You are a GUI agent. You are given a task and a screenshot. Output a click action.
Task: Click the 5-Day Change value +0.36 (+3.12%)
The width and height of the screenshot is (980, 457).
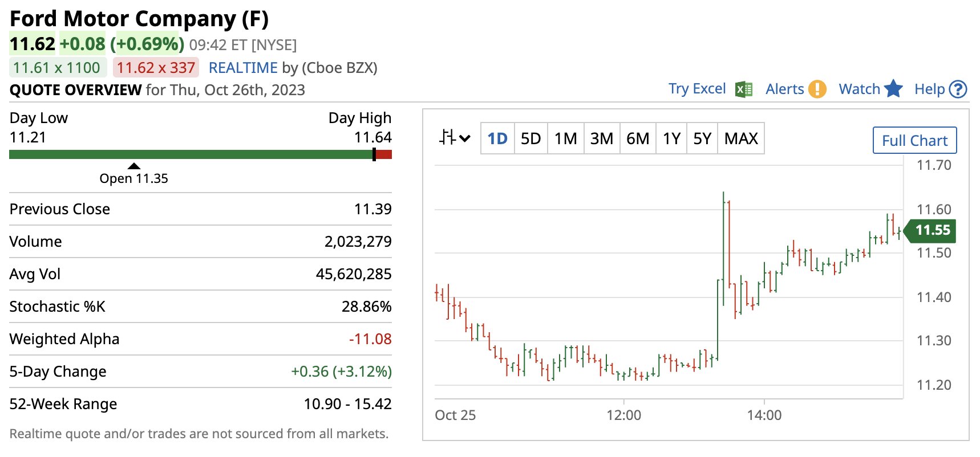click(x=341, y=372)
